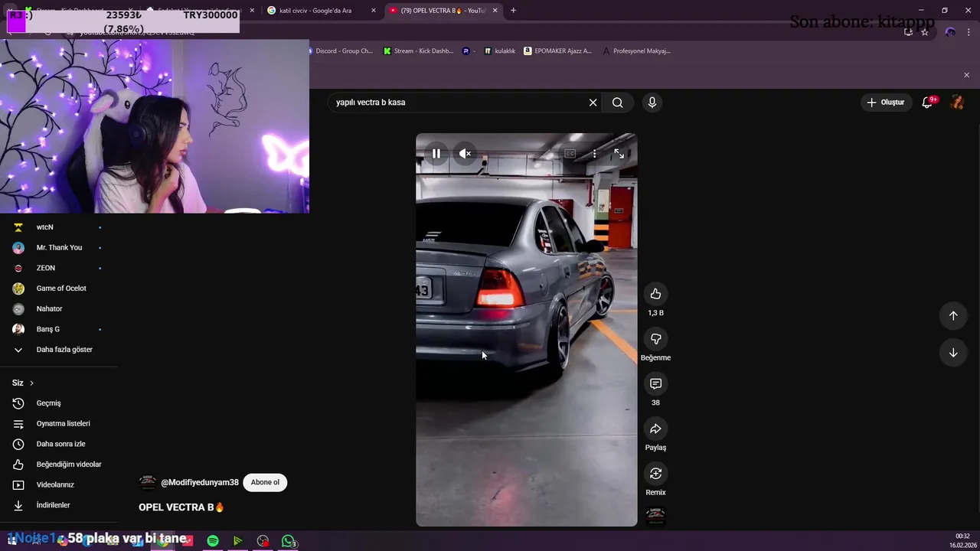Open the short's three-dot options menu

click(x=594, y=154)
